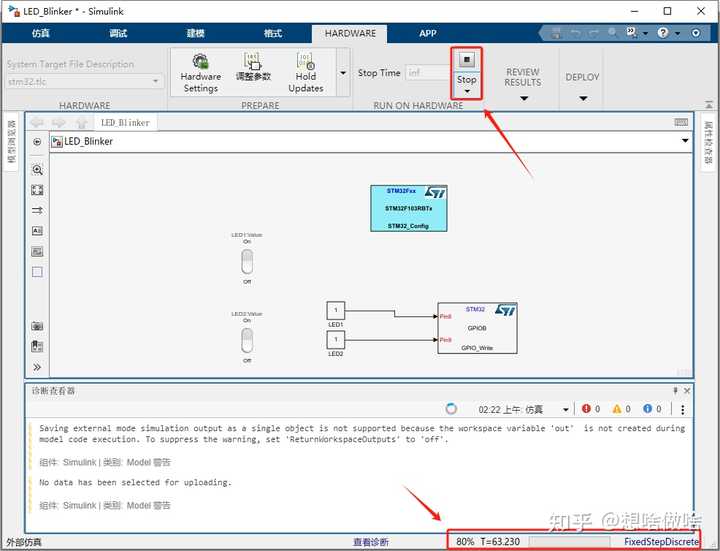Open Diagnostic Viewer three-dot options menu
Viewport: 720px width, 551px height.
click(683, 410)
